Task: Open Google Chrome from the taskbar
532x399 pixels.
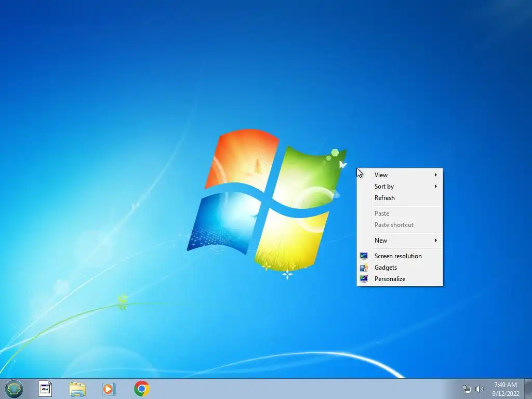Action: (x=142, y=389)
